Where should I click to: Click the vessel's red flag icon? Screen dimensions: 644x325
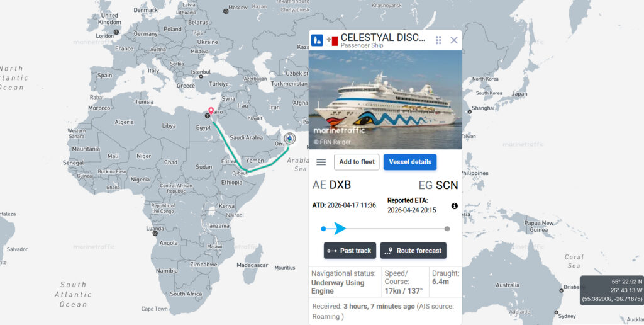pyautogui.click(x=332, y=40)
